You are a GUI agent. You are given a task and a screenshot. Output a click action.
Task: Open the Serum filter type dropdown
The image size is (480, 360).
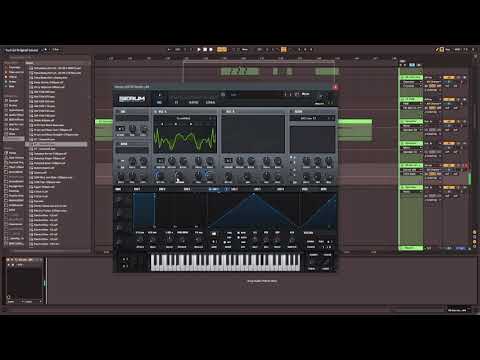(x=312, y=118)
